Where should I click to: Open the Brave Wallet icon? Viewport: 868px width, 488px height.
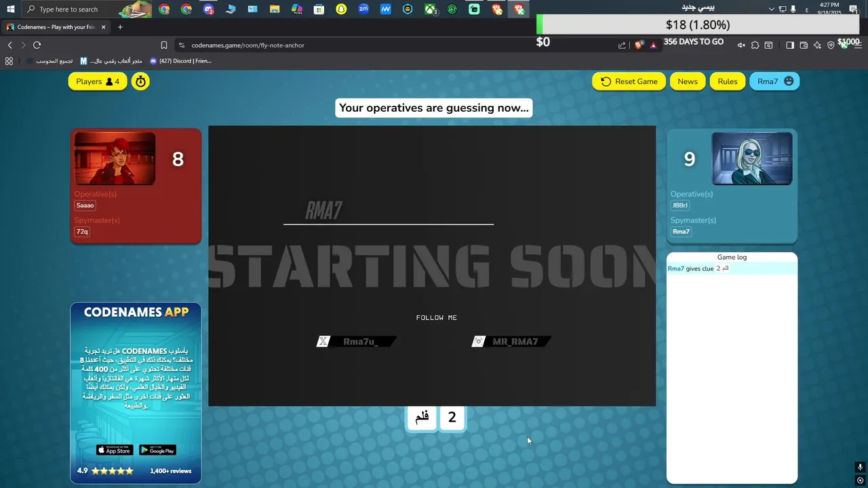(804, 45)
